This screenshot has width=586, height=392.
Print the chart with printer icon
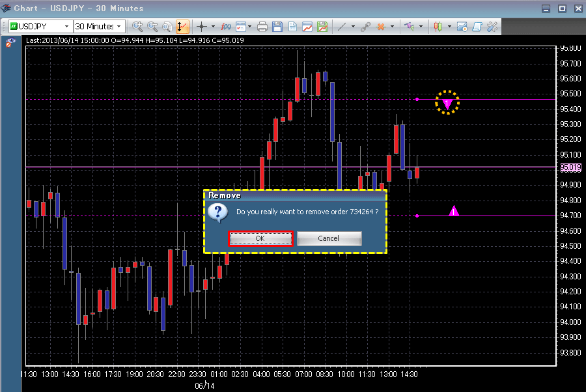[262, 27]
